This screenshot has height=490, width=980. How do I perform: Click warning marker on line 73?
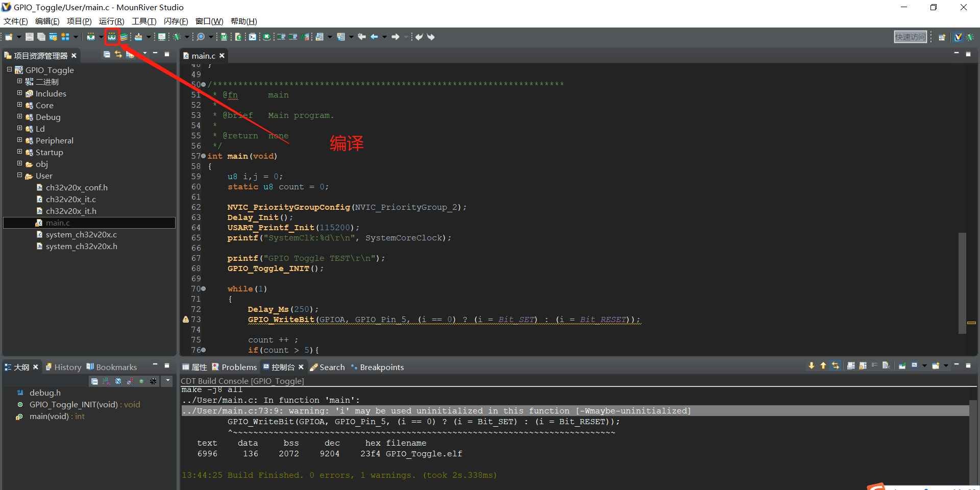[x=186, y=320]
